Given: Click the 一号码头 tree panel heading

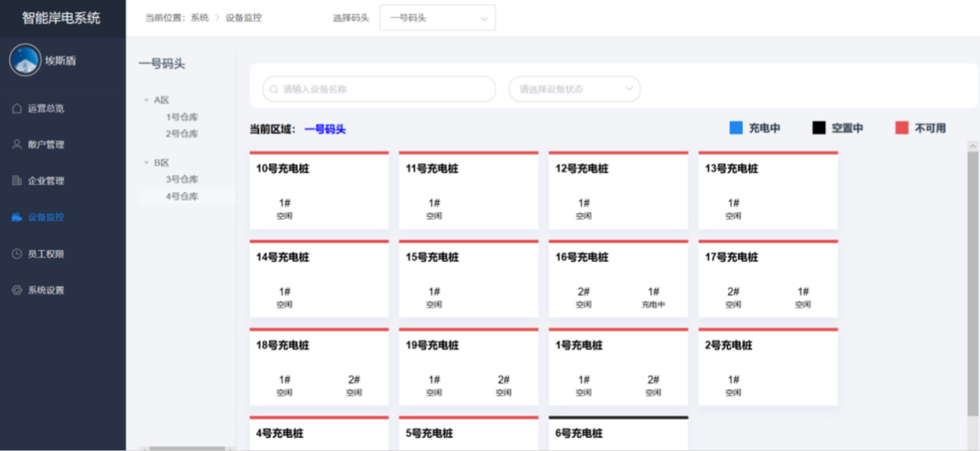Looking at the screenshot, I should pyautogui.click(x=162, y=64).
